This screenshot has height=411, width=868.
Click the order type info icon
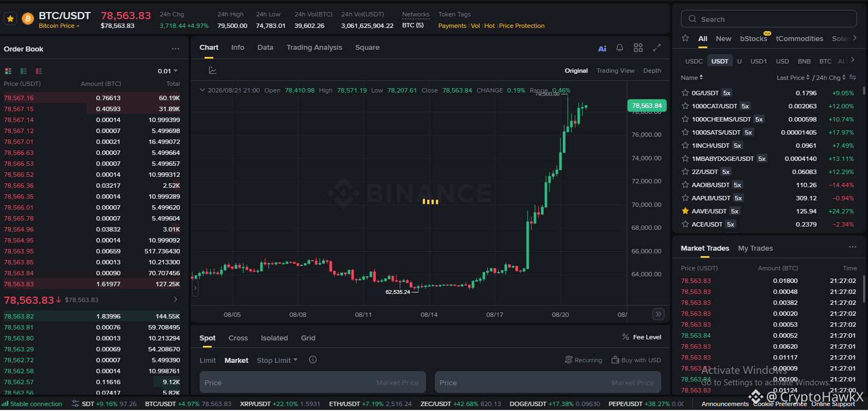313,360
